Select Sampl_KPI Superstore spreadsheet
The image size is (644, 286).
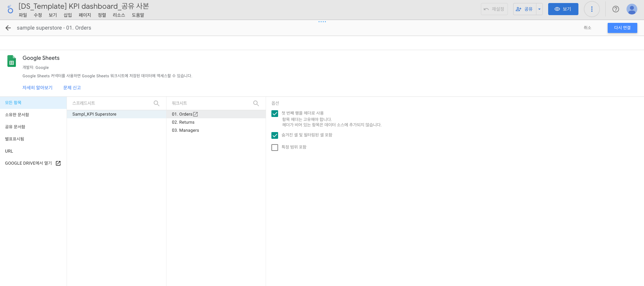[116, 114]
